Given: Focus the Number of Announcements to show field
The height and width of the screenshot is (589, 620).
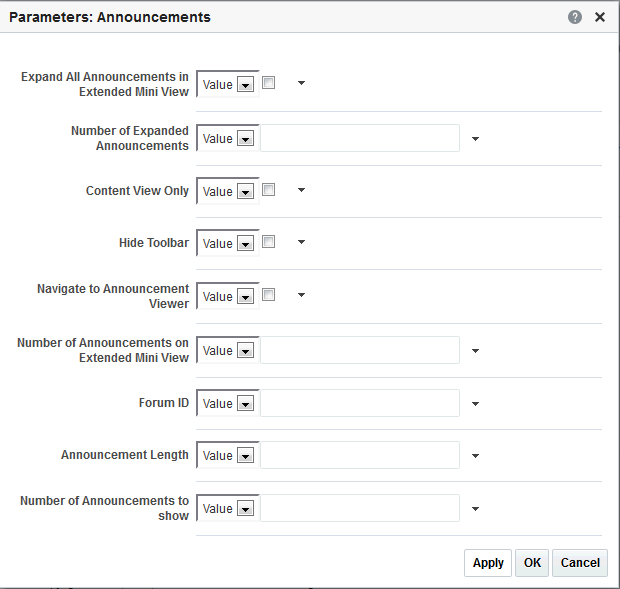Looking at the screenshot, I should click(359, 508).
